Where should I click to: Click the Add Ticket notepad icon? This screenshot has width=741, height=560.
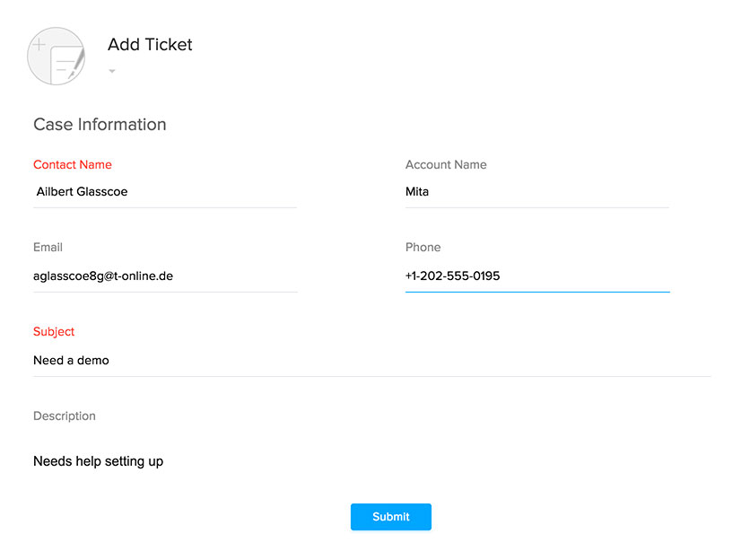tap(57, 57)
